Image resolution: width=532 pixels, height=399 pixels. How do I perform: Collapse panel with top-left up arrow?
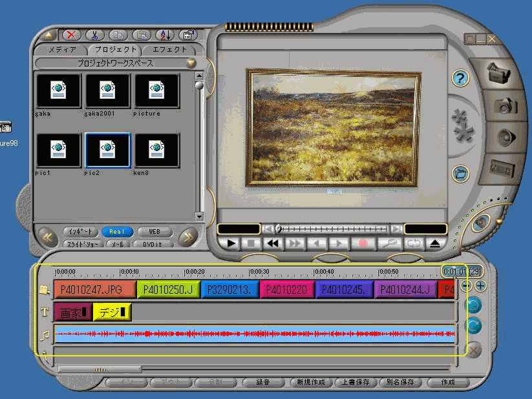49,36
